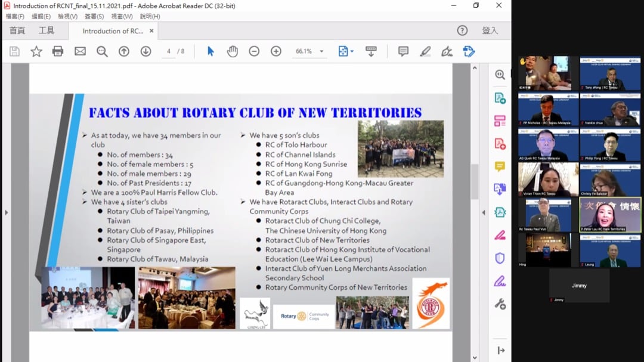Select the Introduction of RC... document tab
This screenshot has height=362, width=644.
click(113, 31)
